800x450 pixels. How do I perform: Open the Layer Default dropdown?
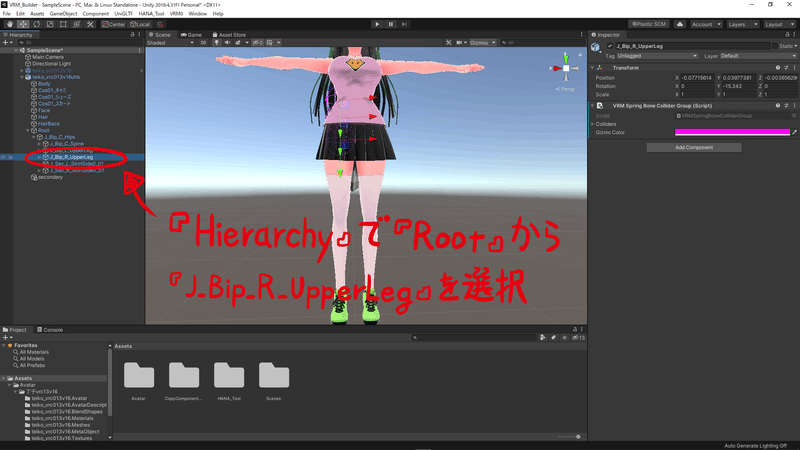[758, 56]
